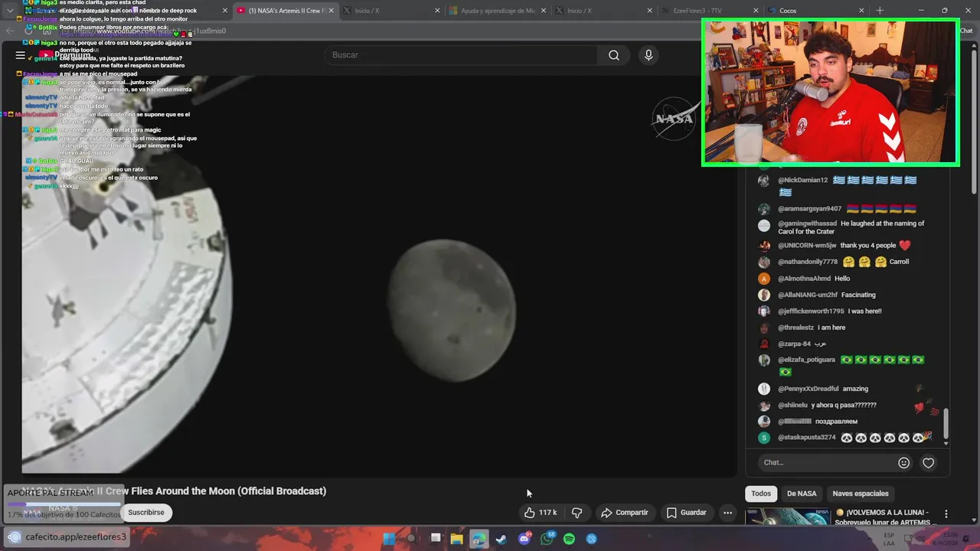
Task: Open Discord from the taskbar
Action: [524, 539]
